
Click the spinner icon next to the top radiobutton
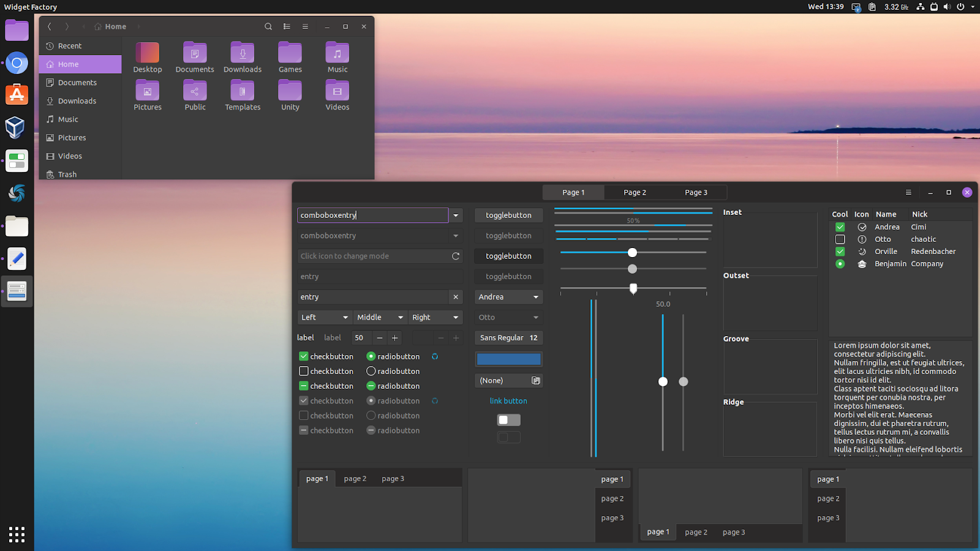point(435,356)
